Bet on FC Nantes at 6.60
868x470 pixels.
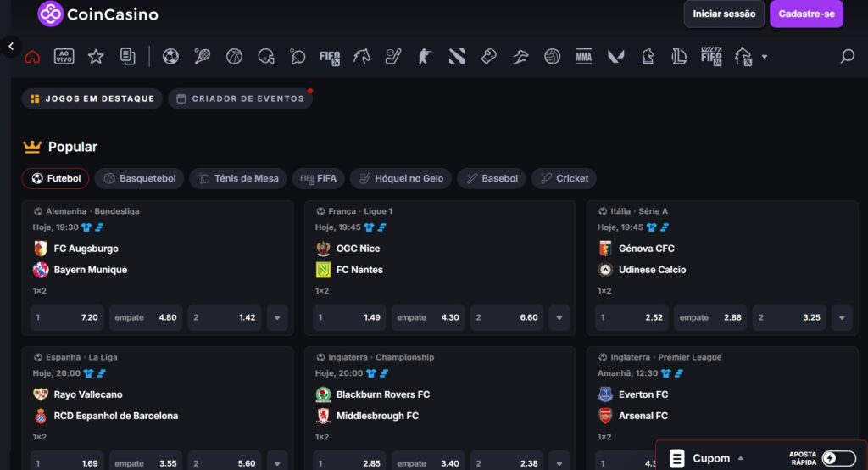coord(507,317)
